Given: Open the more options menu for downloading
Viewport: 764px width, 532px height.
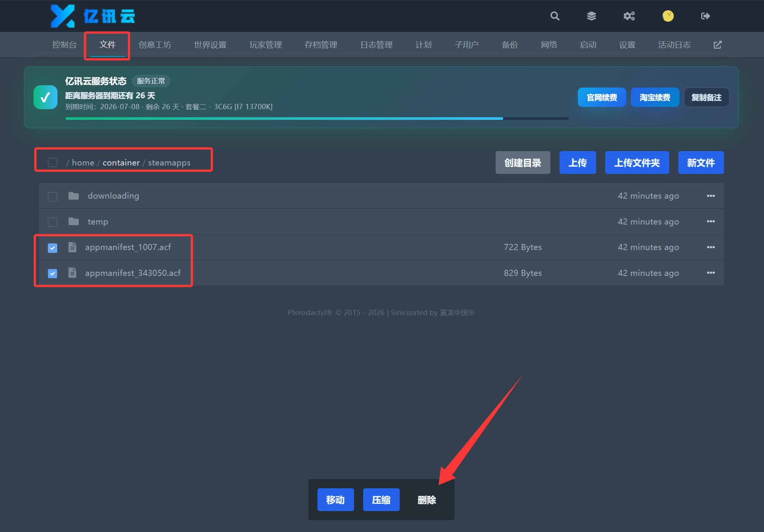Looking at the screenshot, I should [711, 196].
